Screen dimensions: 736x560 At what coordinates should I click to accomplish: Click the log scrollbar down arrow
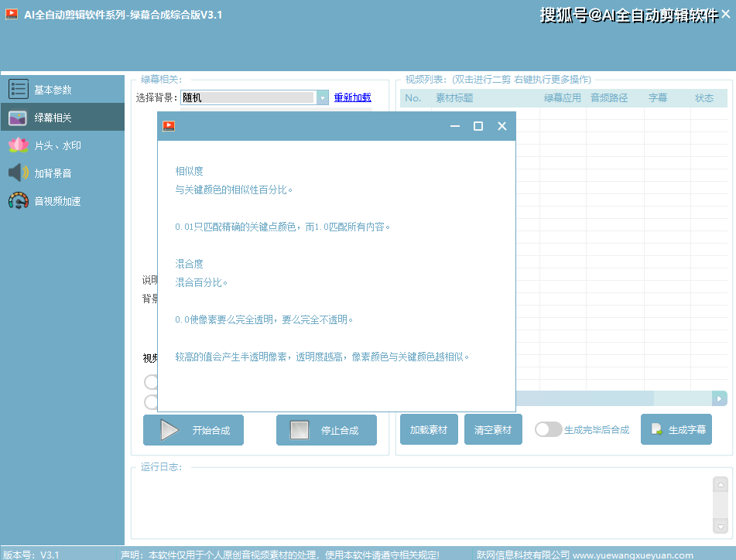coord(721,527)
